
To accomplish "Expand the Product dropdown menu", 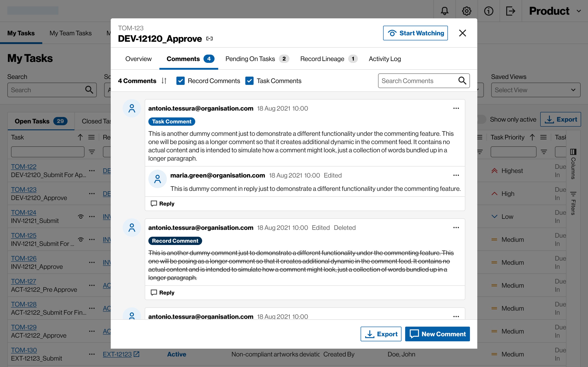I will [x=555, y=11].
